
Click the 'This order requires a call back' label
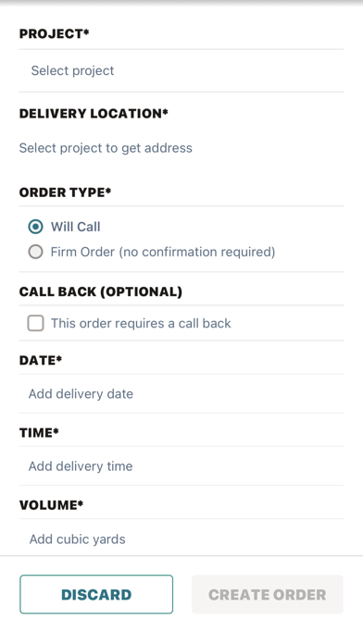point(141,323)
